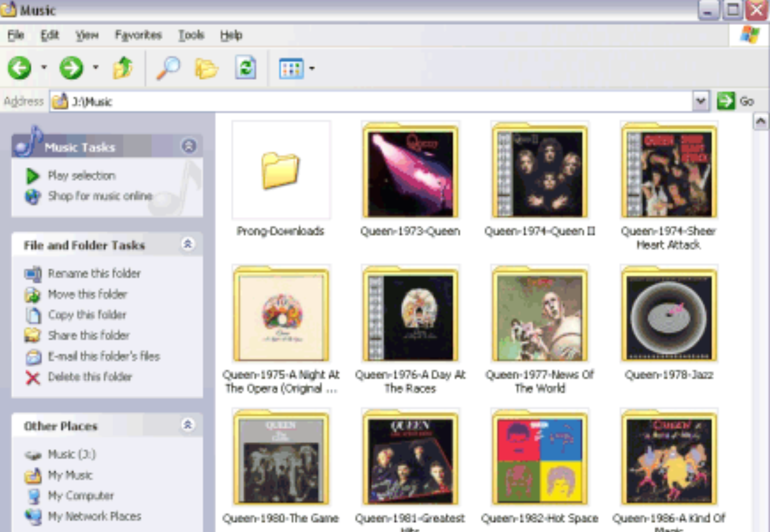Click the My Music folder icon
The width and height of the screenshot is (770, 532).
pos(33,475)
